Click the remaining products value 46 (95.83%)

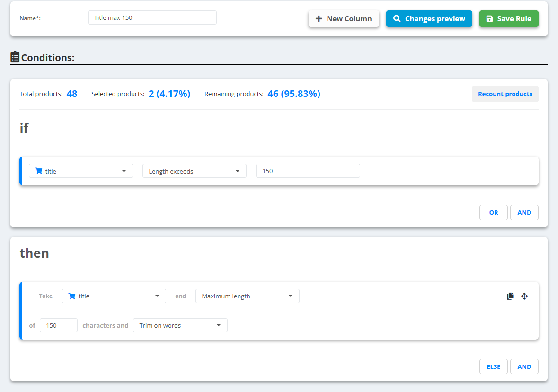[294, 94]
